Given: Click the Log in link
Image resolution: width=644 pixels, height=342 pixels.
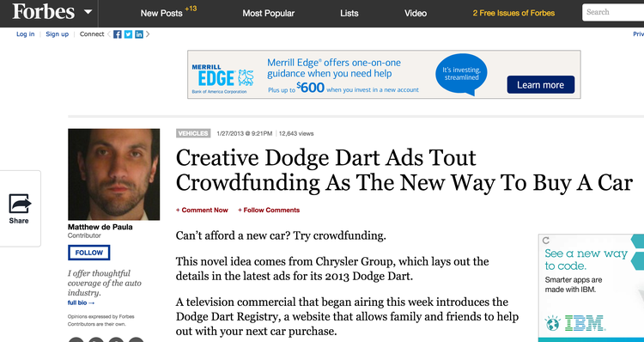Looking at the screenshot, I should coord(26,34).
